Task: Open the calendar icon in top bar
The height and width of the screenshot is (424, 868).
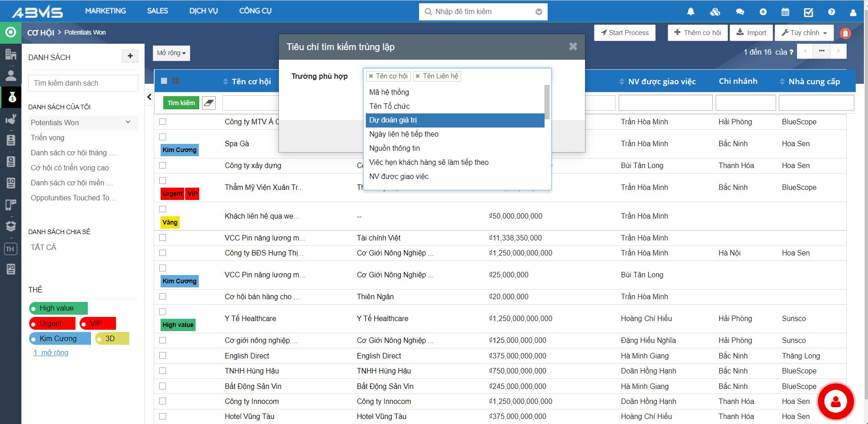Action: [x=785, y=12]
